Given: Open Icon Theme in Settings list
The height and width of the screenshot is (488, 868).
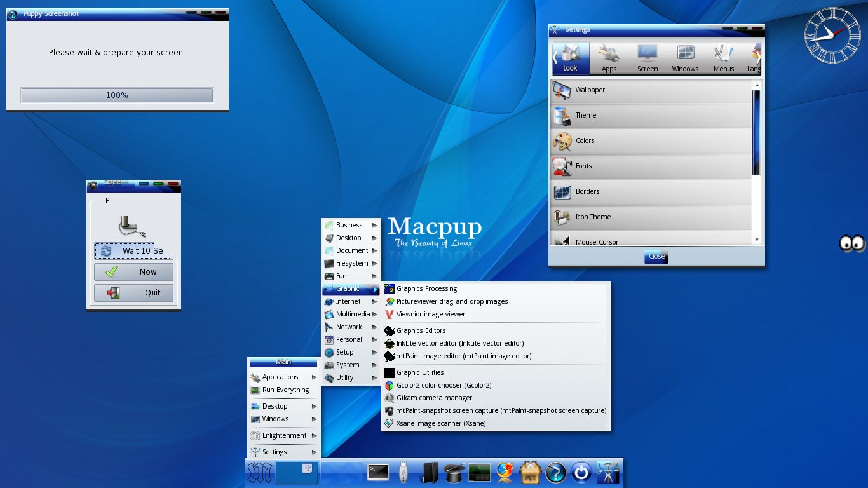Looking at the screenshot, I should coord(651,217).
